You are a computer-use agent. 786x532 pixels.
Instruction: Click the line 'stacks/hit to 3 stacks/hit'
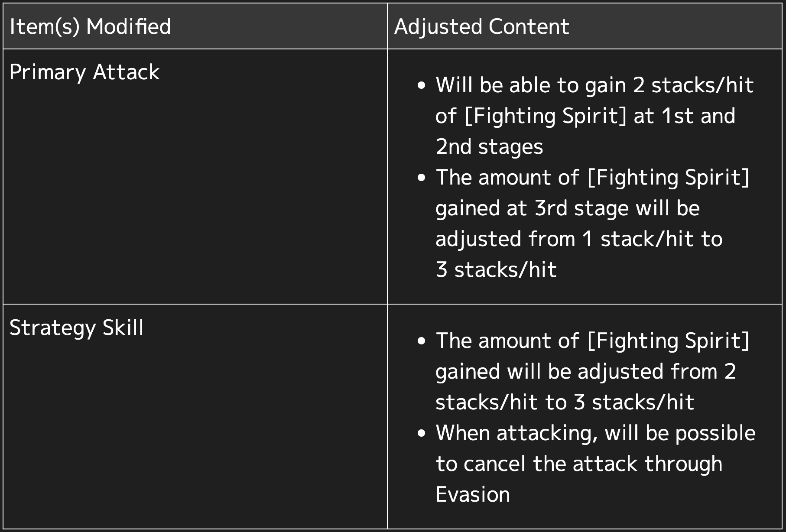(565, 402)
